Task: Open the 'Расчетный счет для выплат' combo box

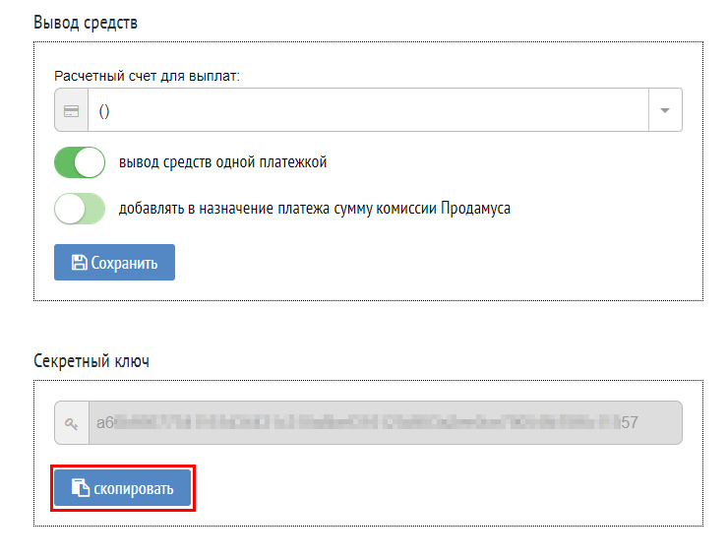Action: pyautogui.click(x=368, y=110)
